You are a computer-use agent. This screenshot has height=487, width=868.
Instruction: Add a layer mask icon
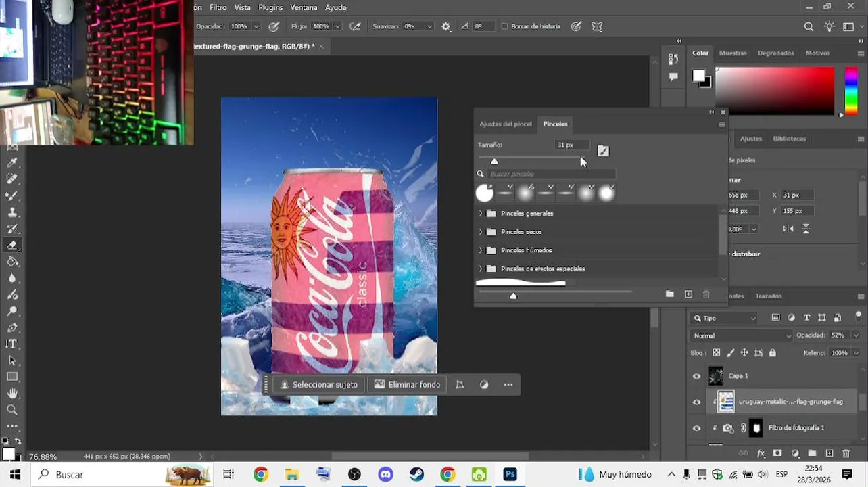[777, 453]
